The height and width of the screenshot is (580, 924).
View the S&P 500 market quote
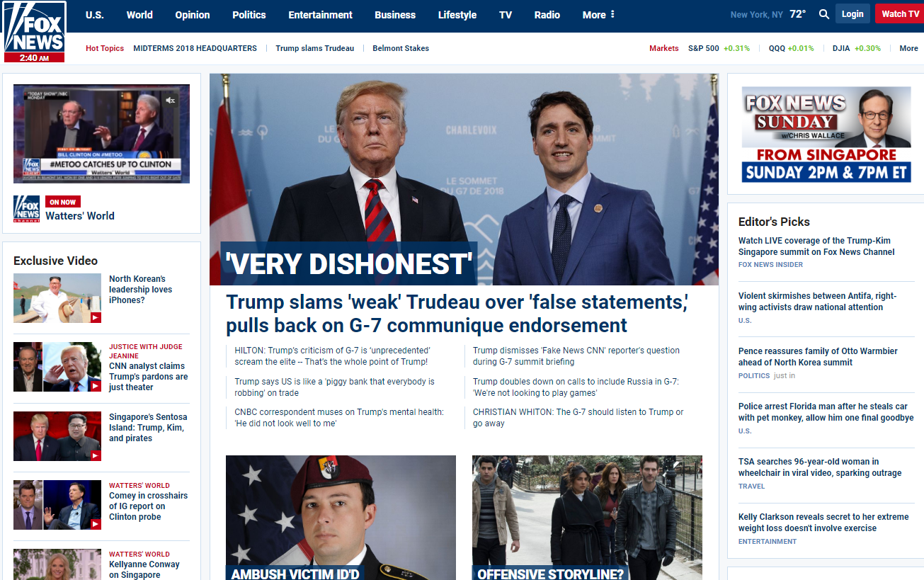pyautogui.click(x=719, y=48)
